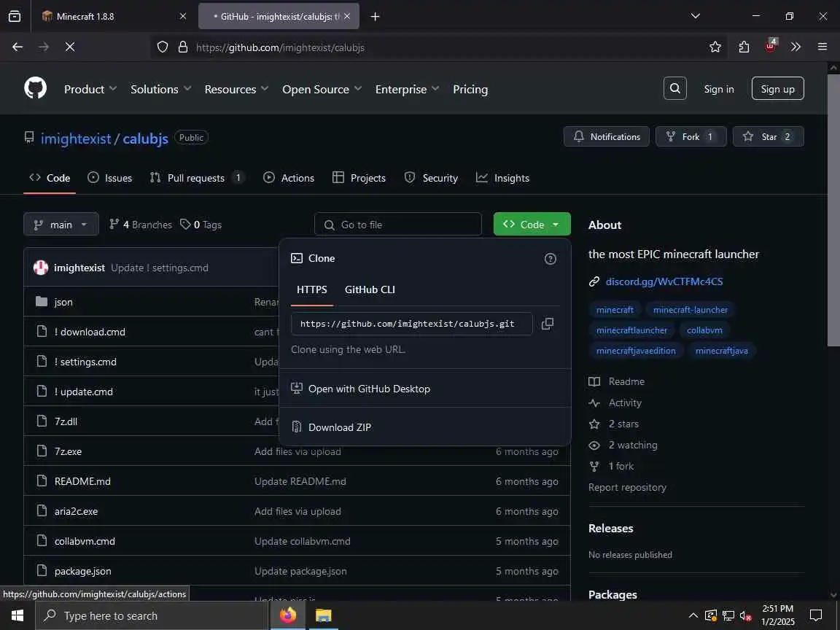Switch to the Minecraft 1.8.8 tab
Viewport: 840px width, 630px height.
114,17
